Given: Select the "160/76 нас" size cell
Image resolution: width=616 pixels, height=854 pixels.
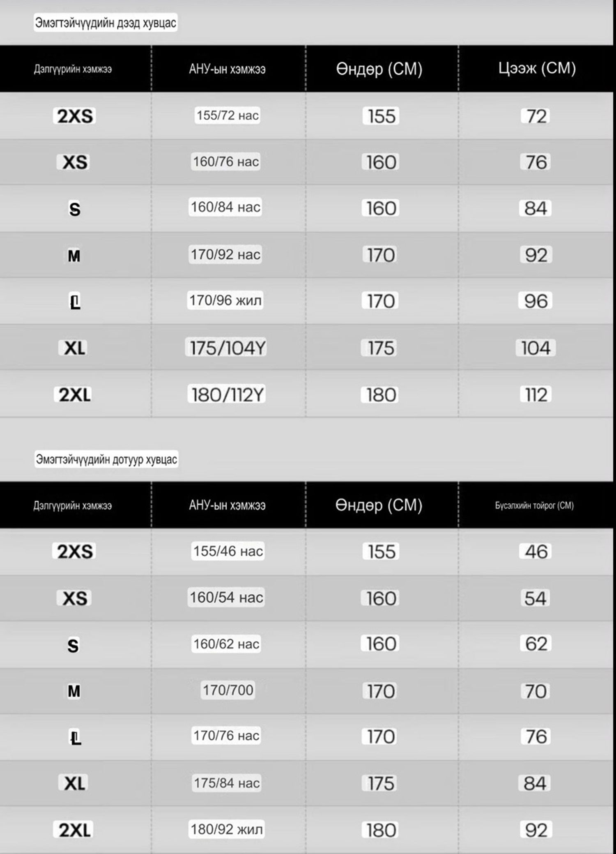Looking at the screenshot, I should [x=226, y=162].
